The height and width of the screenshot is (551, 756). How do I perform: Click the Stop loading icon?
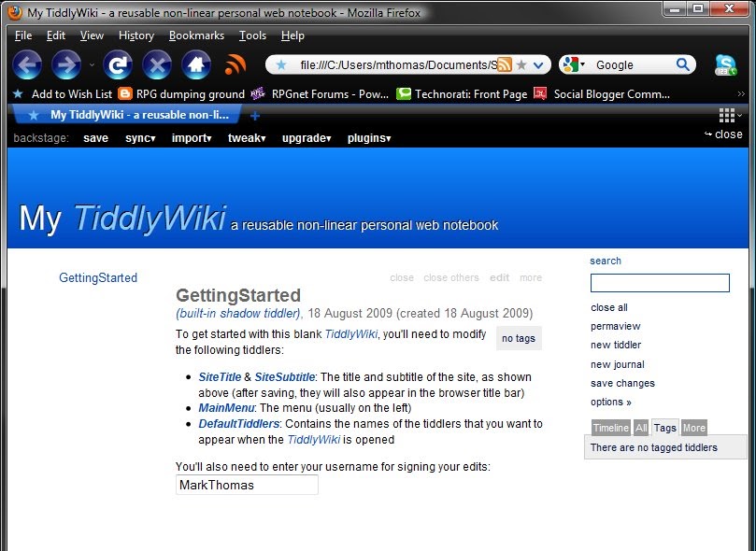(x=156, y=64)
